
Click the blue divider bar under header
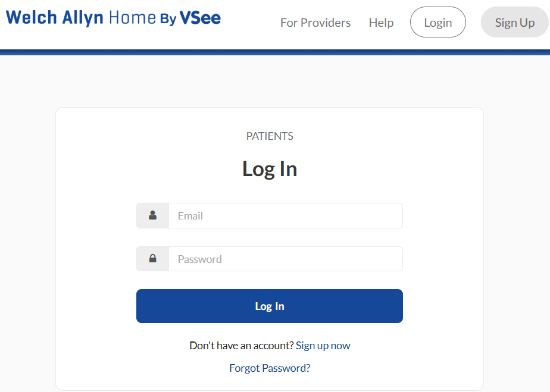click(x=275, y=52)
